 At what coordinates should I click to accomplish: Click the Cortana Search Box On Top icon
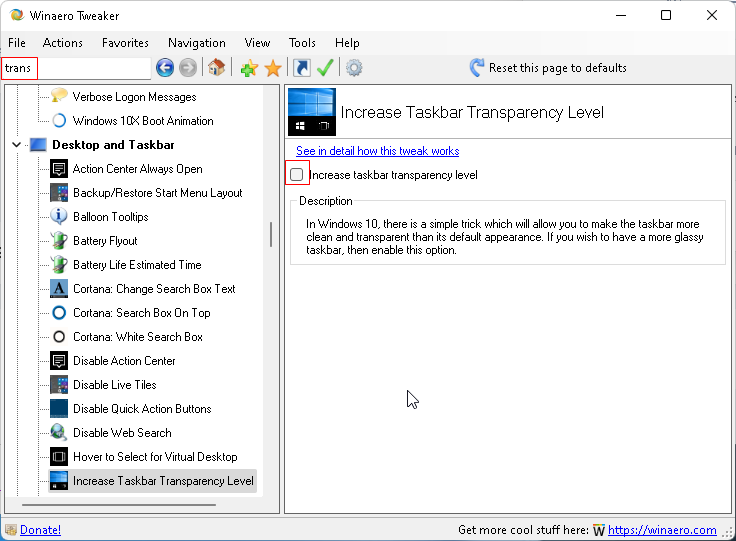[59, 312]
